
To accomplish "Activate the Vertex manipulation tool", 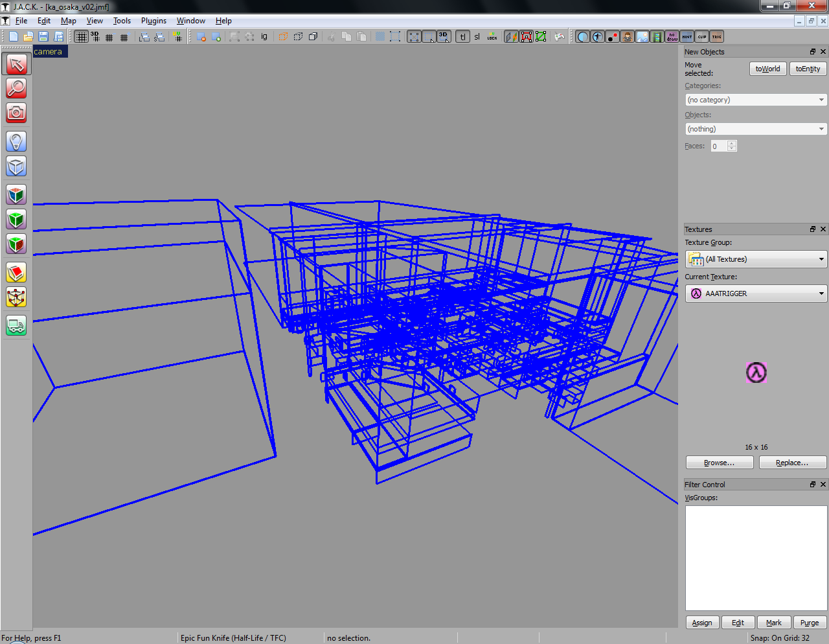I will (x=16, y=297).
